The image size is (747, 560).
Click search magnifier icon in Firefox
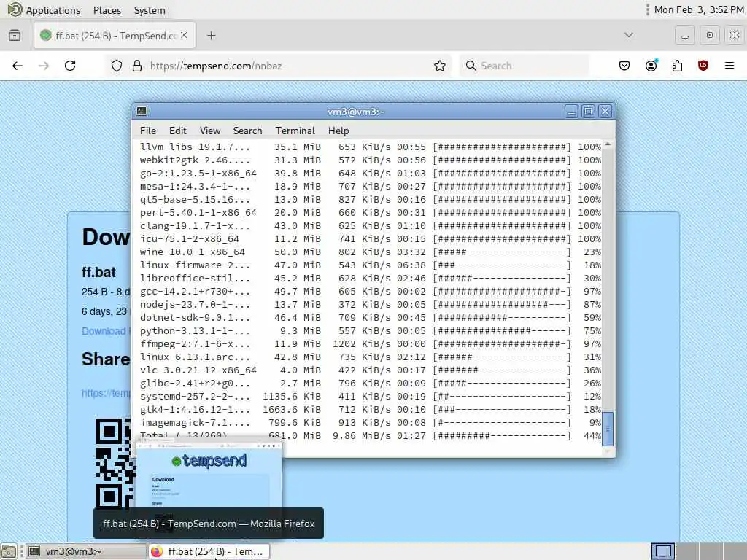471,66
